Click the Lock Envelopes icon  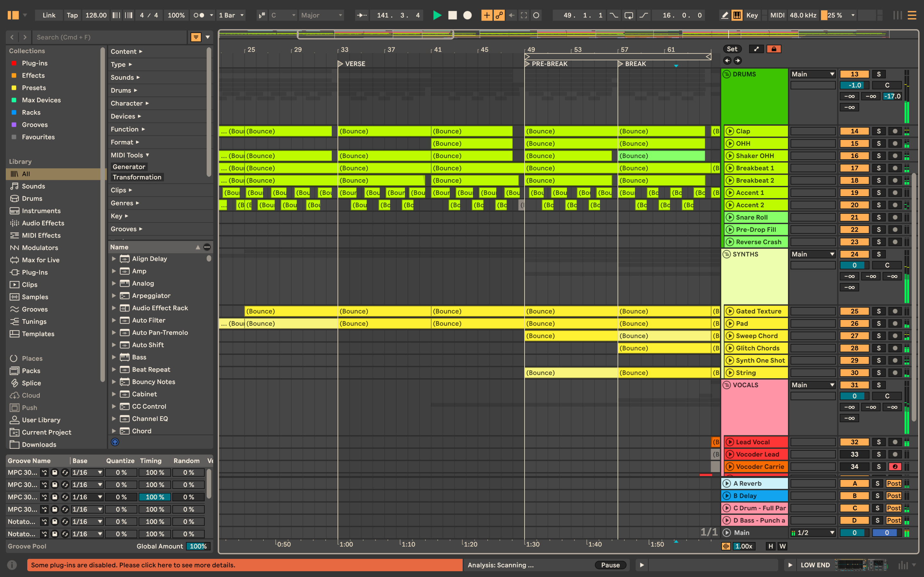(x=774, y=49)
